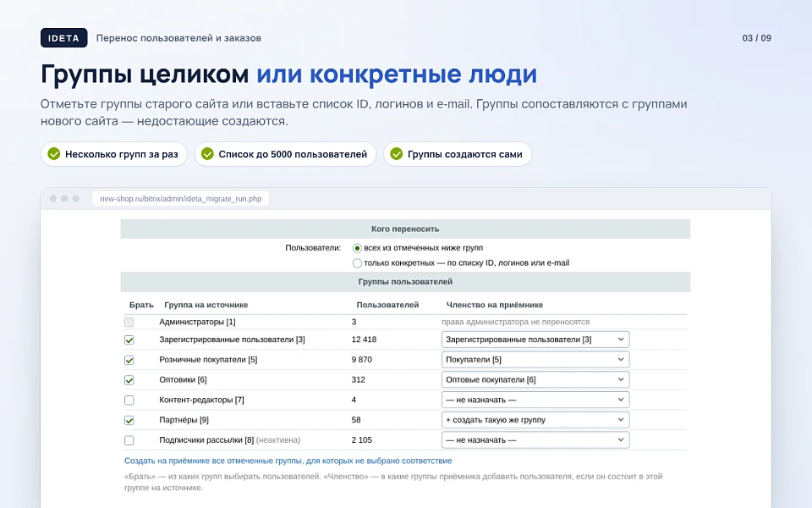Open membership dropdown for Зарегистрированные пользователи row

(535, 340)
